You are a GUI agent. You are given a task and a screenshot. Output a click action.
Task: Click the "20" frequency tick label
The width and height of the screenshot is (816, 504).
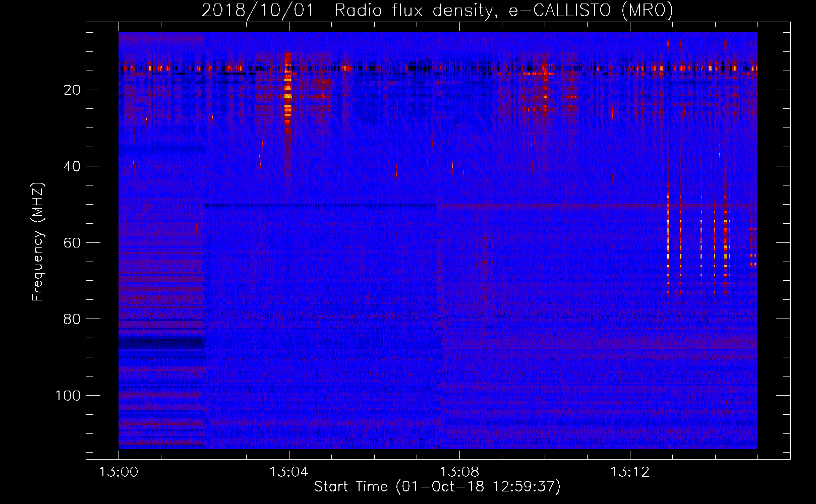72,90
